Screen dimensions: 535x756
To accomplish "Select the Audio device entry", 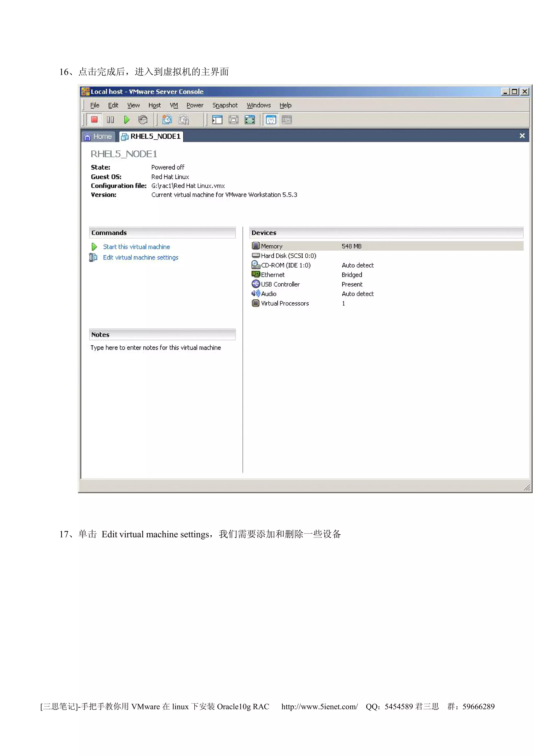I will pos(264,294).
